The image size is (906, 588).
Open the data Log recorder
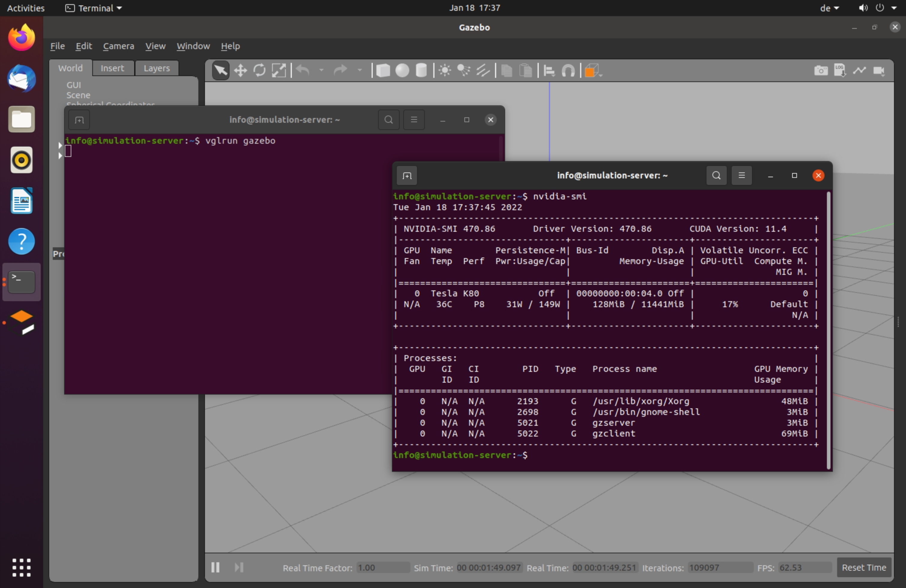pyautogui.click(x=840, y=71)
